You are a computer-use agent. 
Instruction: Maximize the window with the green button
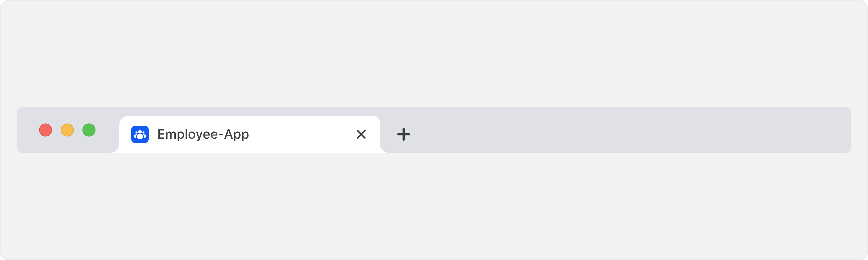[x=89, y=130]
